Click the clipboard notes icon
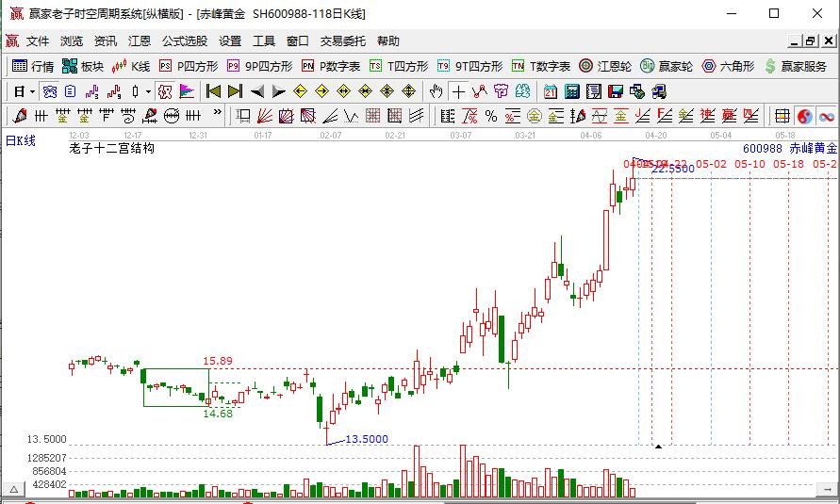Screen dimensions: 840x504 [x=70, y=92]
